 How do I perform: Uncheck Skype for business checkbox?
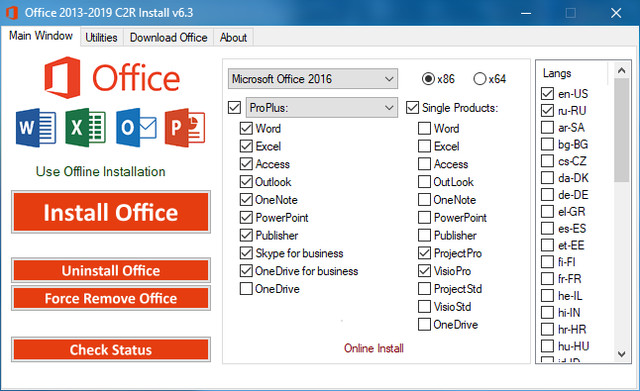click(246, 253)
